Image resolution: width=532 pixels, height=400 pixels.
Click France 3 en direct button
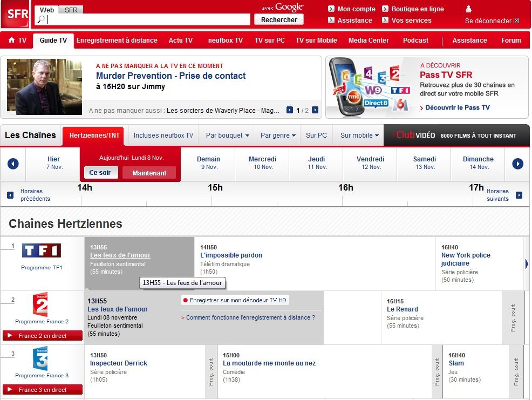[x=43, y=390]
